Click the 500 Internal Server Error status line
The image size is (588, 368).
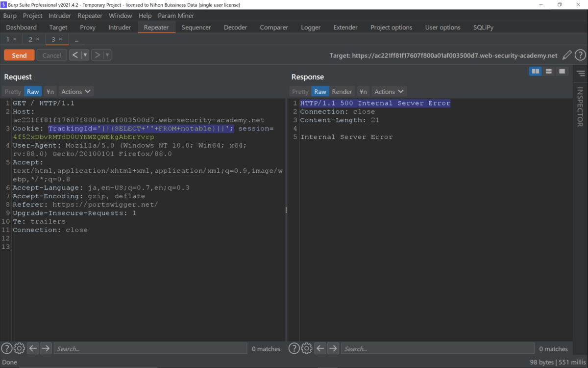pyautogui.click(x=375, y=103)
